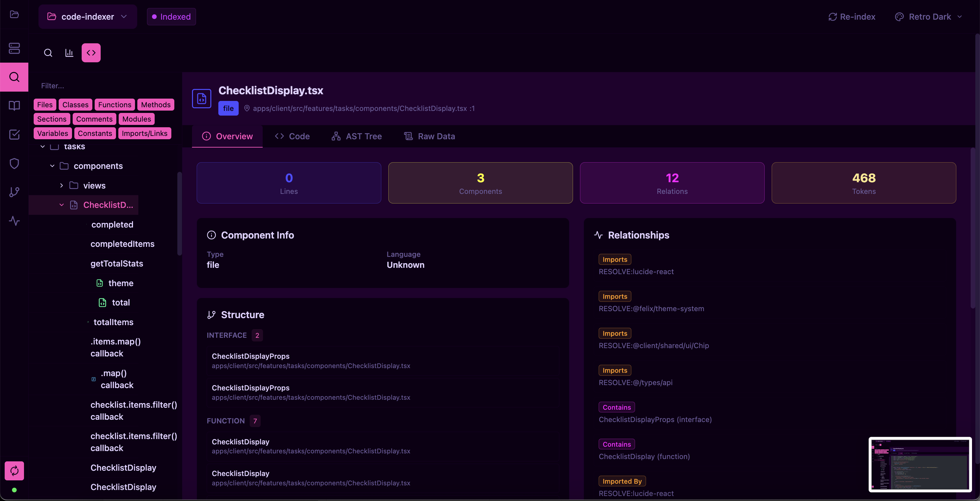Select the bar chart stats view icon
Image resolution: width=980 pixels, height=501 pixels.
[x=69, y=53]
